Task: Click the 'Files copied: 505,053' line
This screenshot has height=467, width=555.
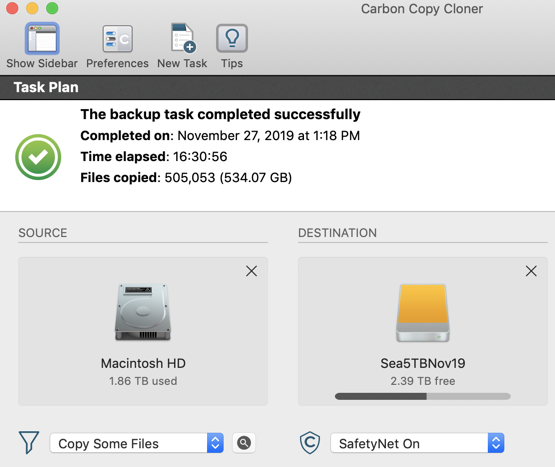Action: click(x=186, y=177)
